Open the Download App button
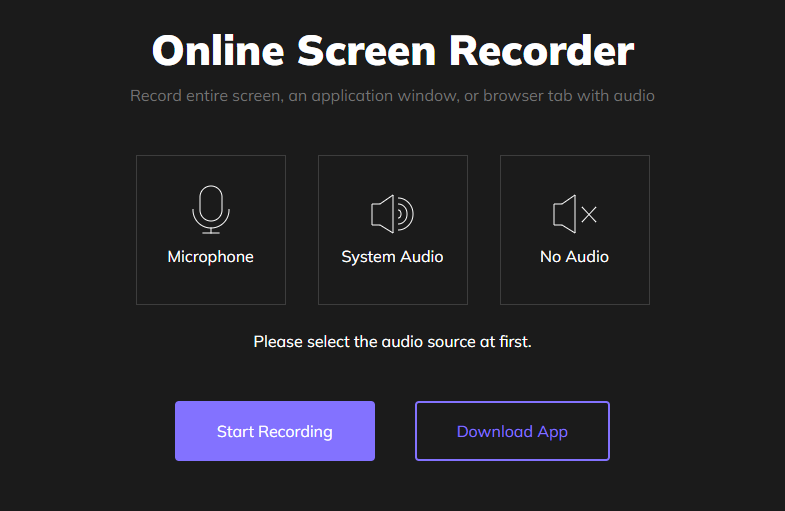The image size is (785, 511). point(512,431)
